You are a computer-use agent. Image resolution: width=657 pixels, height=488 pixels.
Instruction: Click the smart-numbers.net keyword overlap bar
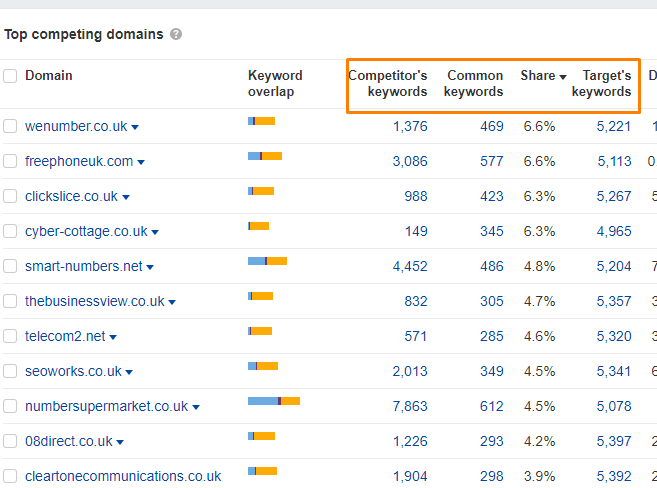[x=267, y=261]
